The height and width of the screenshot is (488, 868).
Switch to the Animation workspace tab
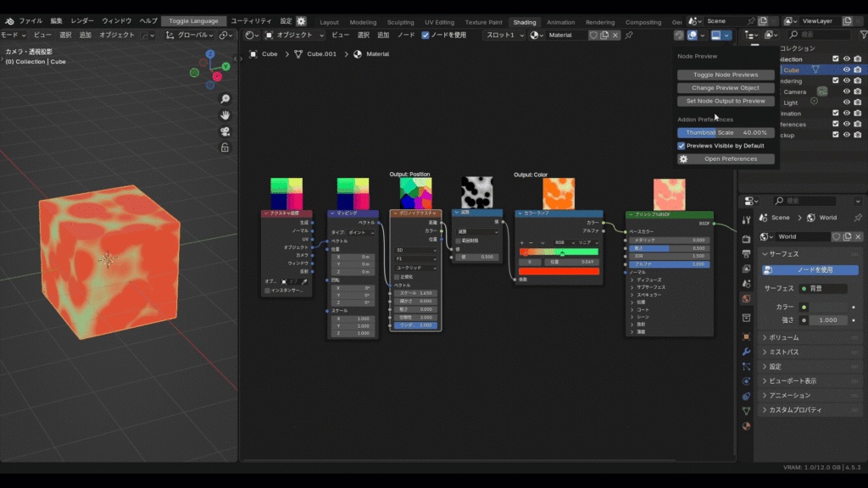click(x=560, y=22)
